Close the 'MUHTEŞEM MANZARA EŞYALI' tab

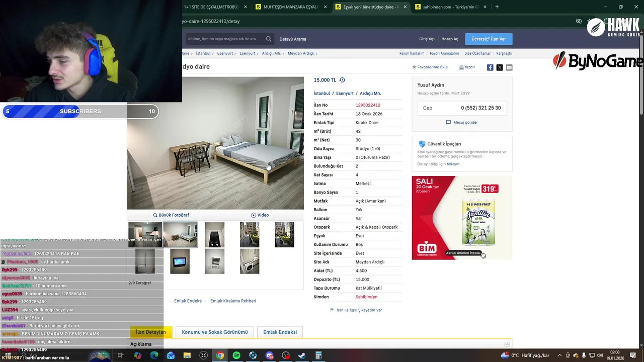[x=326, y=7]
